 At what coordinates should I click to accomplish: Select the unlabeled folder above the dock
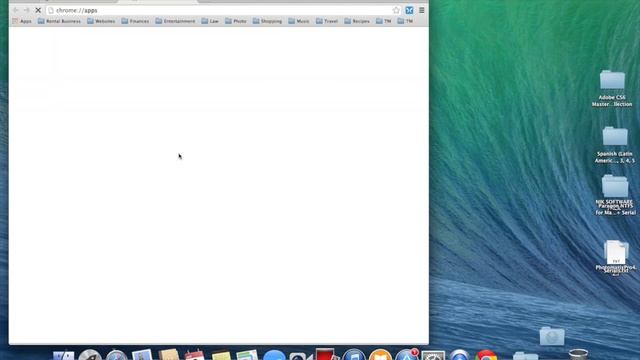point(552,336)
